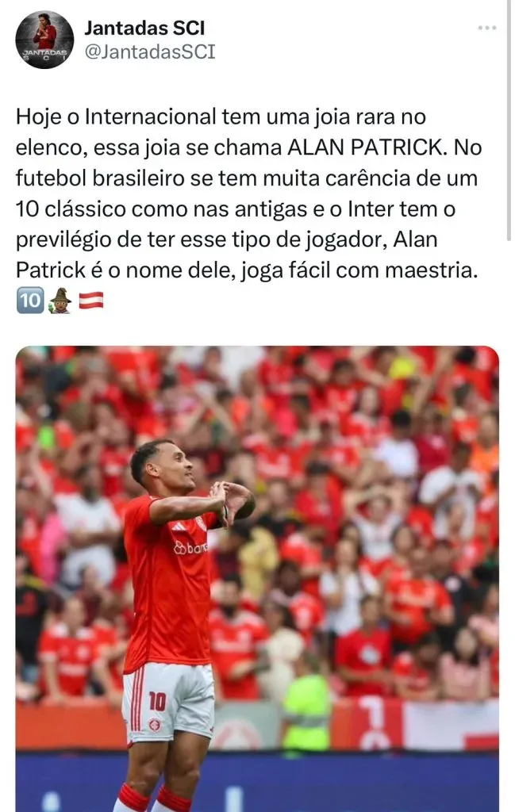Click the keycap 10 emoji
Image resolution: width=515 pixels, height=812 pixels.
tap(30, 301)
